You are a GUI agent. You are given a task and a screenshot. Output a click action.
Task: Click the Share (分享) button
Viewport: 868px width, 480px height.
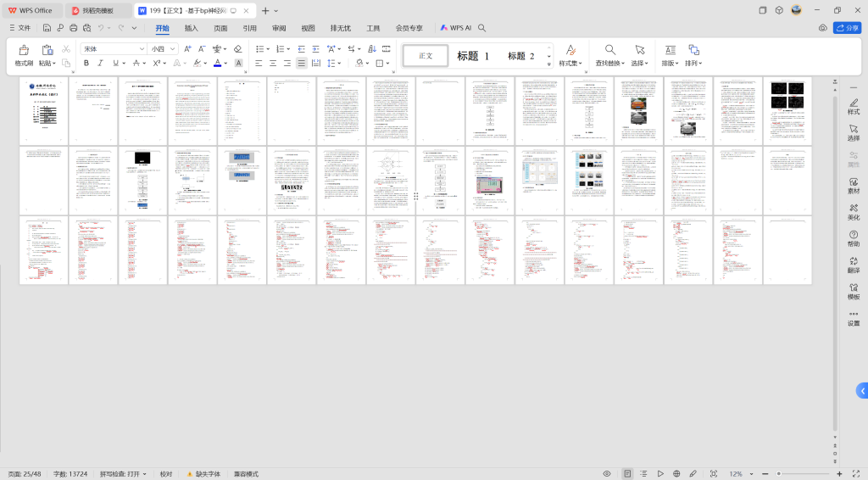(847, 28)
